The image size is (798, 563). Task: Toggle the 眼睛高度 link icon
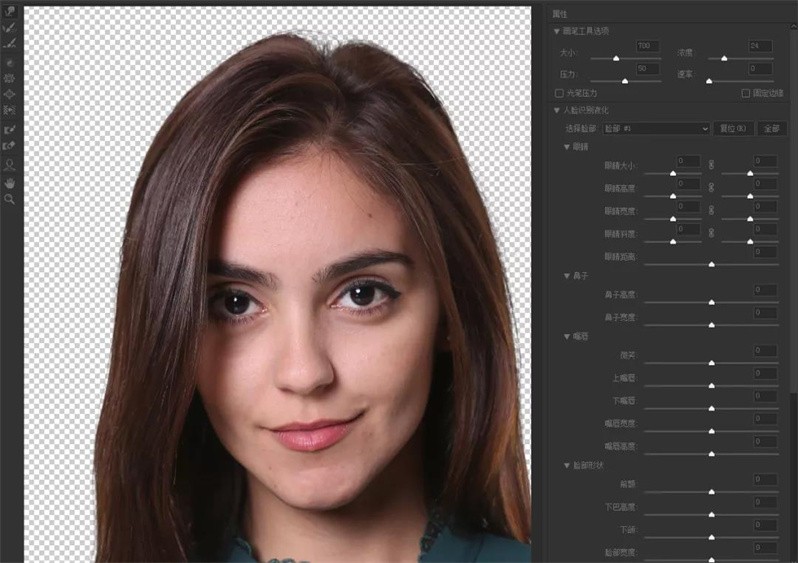coord(711,187)
